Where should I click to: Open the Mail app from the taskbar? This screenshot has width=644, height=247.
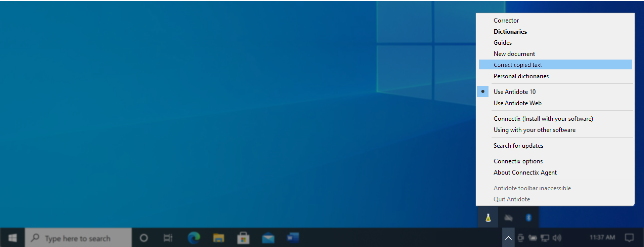(269, 238)
